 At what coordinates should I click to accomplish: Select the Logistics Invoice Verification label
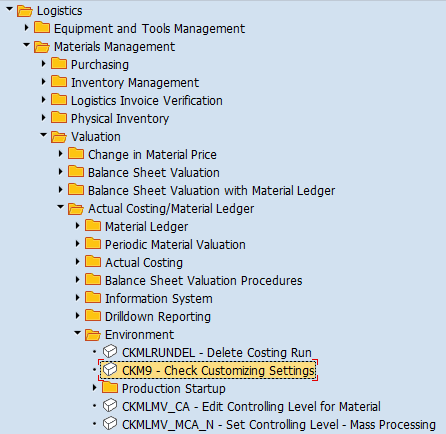point(147,101)
